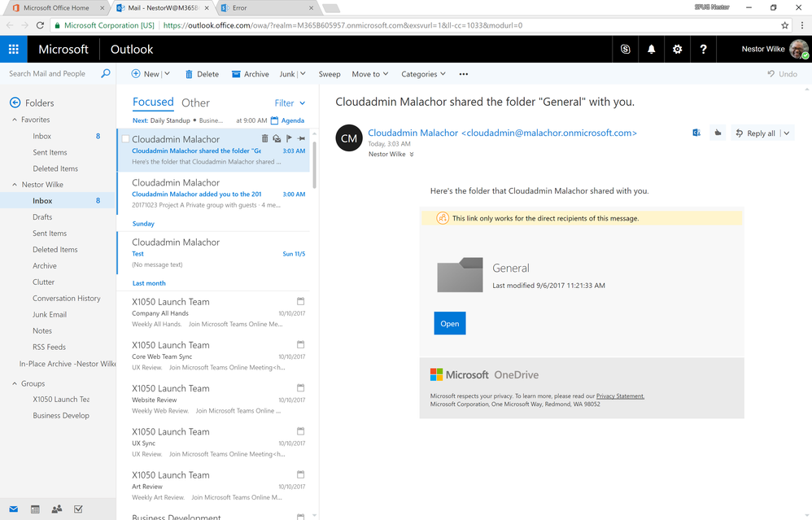Reload the page with the browser refresh icon
The width and height of the screenshot is (812, 520).
(40, 25)
